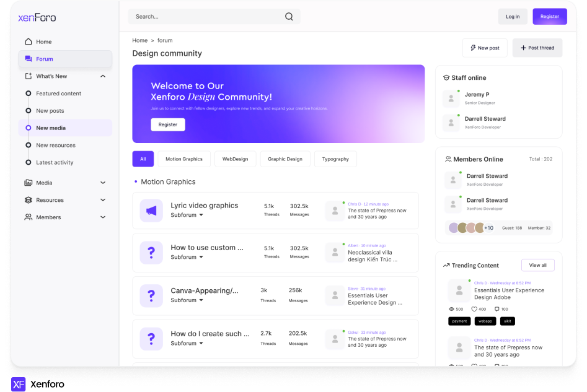Screen dimensions: 587x392
Task: Click the search magnifier icon
Action: (289, 17)
